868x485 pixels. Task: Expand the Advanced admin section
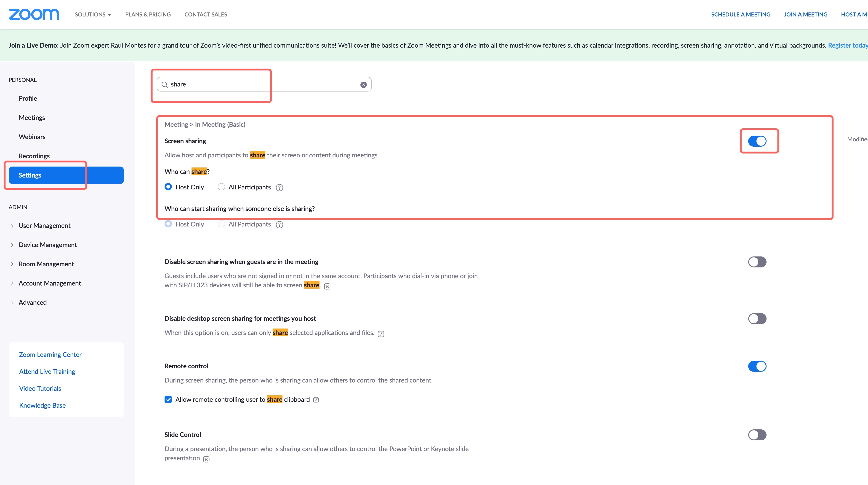click(32, 302)
